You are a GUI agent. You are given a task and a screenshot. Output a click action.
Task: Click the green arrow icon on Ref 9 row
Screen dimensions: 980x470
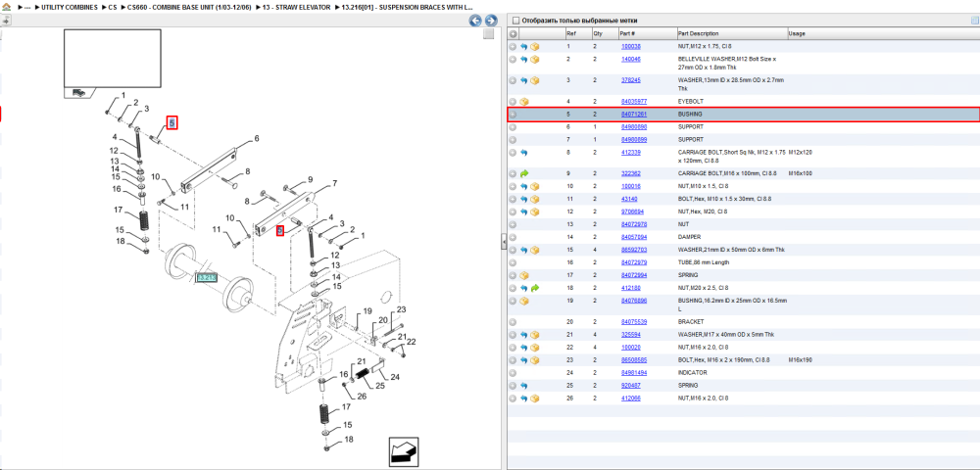(523, 173)
